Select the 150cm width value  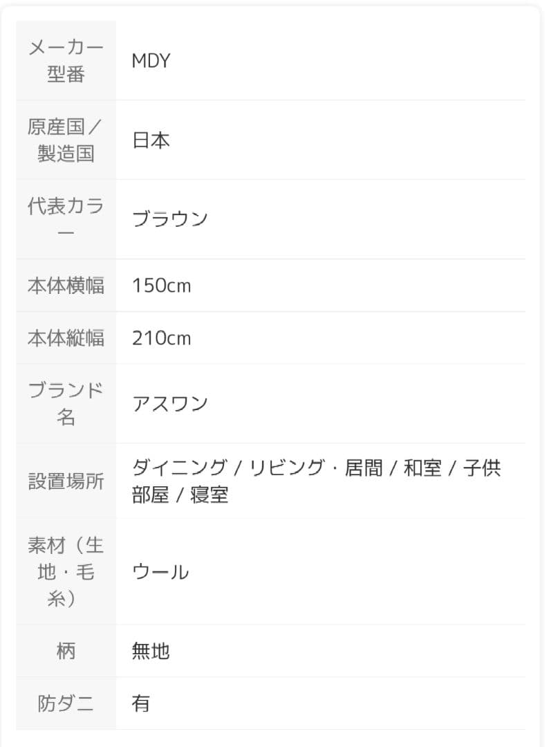[161, 286]
